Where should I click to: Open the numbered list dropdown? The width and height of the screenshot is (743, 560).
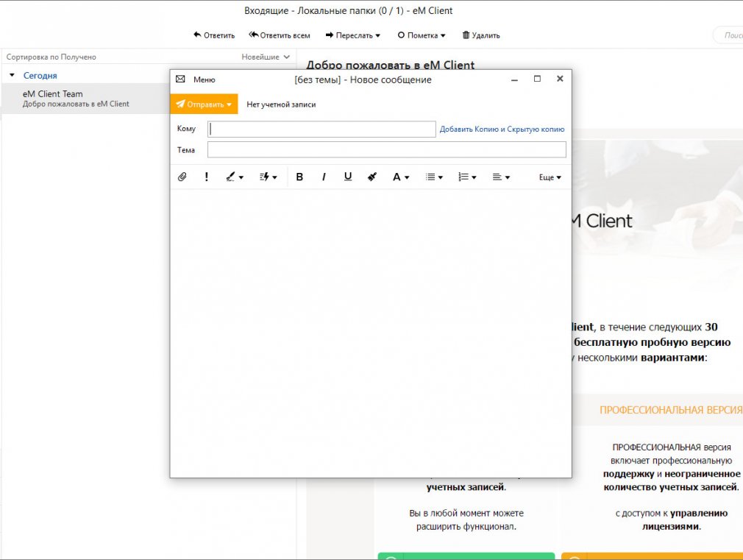467,177
